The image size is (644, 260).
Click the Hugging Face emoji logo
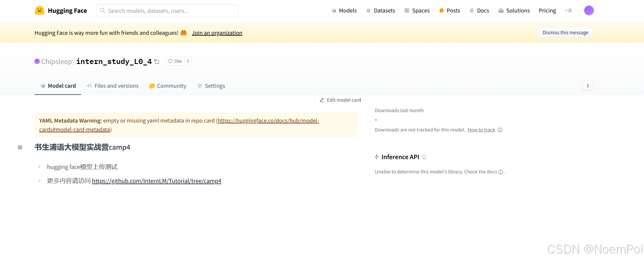pyautogui.click(x=40, y=11)
